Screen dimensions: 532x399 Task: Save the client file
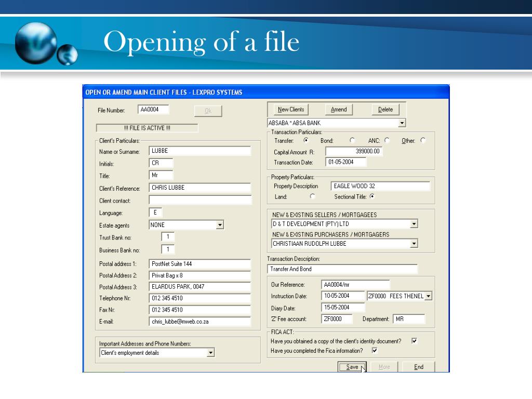tap(352, 367)
